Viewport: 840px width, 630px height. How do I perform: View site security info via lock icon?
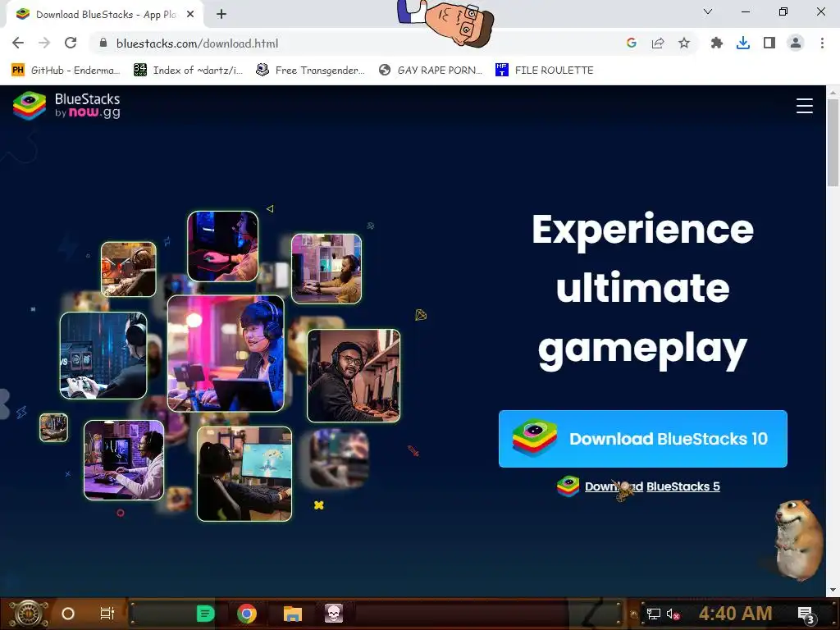[103, 43]
